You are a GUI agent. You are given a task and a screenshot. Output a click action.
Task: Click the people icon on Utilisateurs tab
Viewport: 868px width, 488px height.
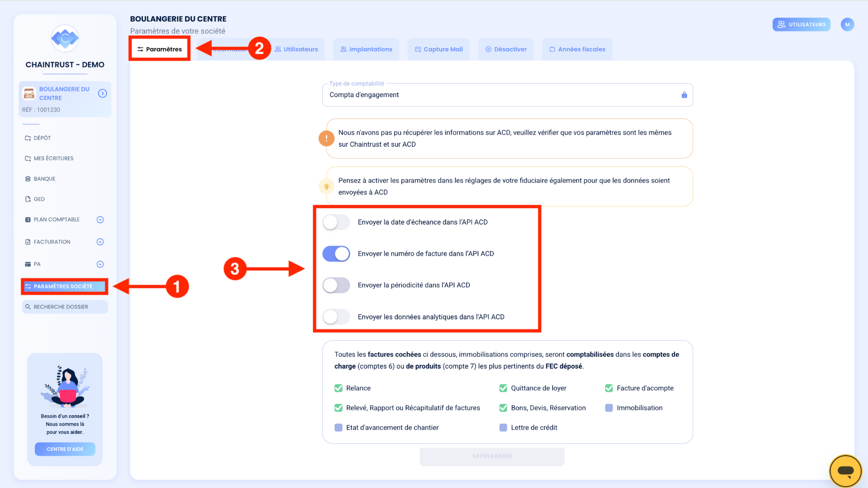tap(278, 49)
